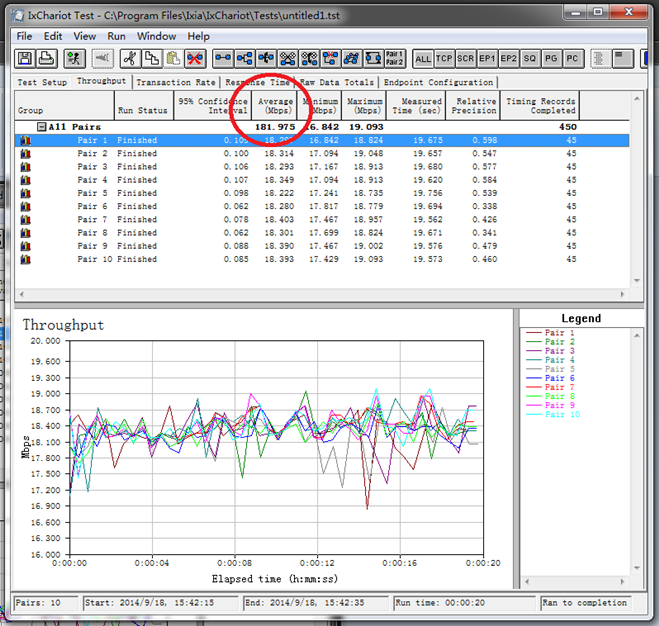Screen dimensions: 659x626
Task: Click the multi-node blue cluster icon
Action: (352, 58)
